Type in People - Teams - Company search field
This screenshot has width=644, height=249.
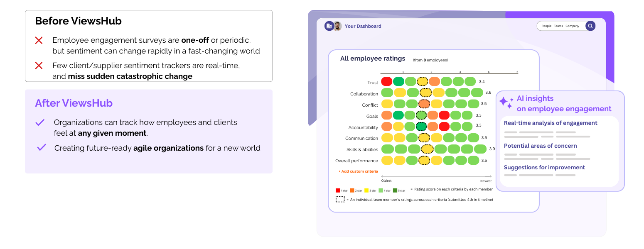click(x=560, y=26)
